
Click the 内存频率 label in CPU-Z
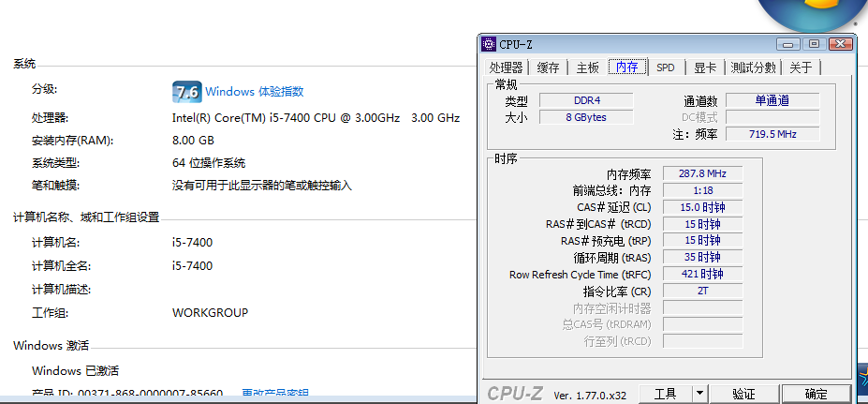(629, 174)
